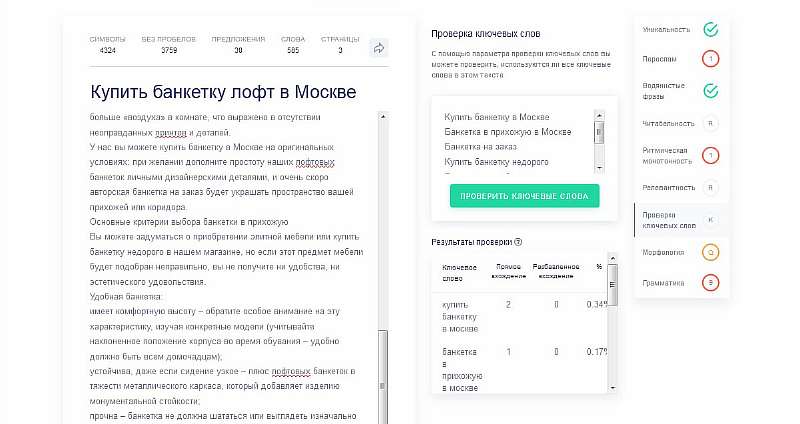Click the Читабельность score circle
Screen dimensions: 800x424
coord(710,123)
